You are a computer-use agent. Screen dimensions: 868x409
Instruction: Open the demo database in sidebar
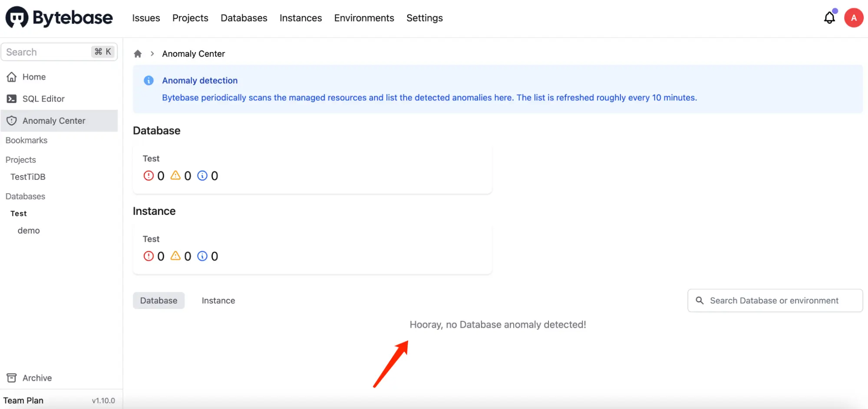pyautogui.click(x=29, y=231)
